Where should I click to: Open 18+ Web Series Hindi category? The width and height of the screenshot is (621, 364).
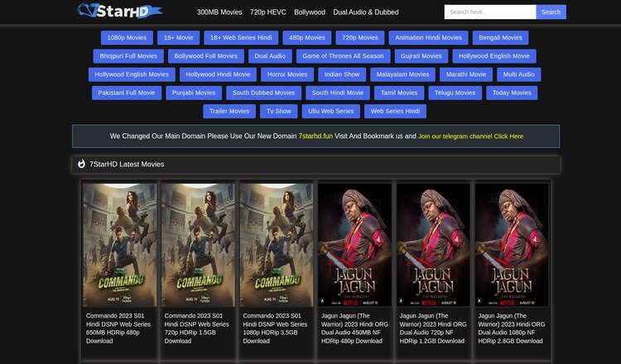(241, 37)
